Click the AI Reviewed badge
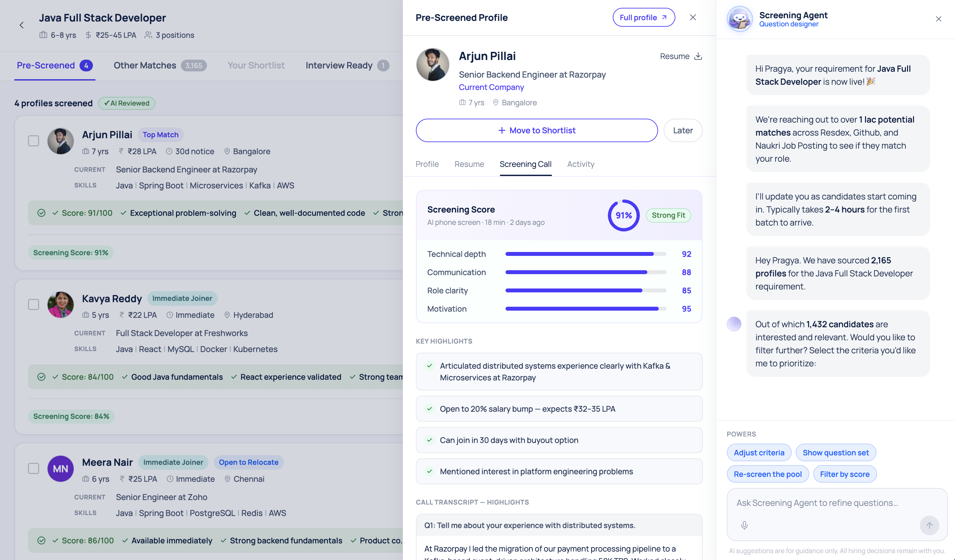This screenshot has height=560, width=955. coord(126,103)
